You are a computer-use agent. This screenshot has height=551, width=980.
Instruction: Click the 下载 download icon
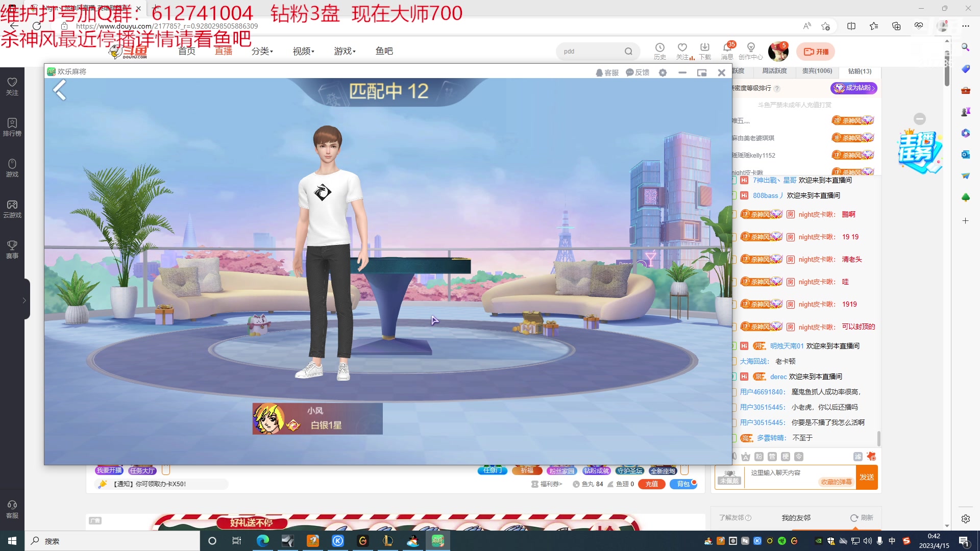point(705,51)
